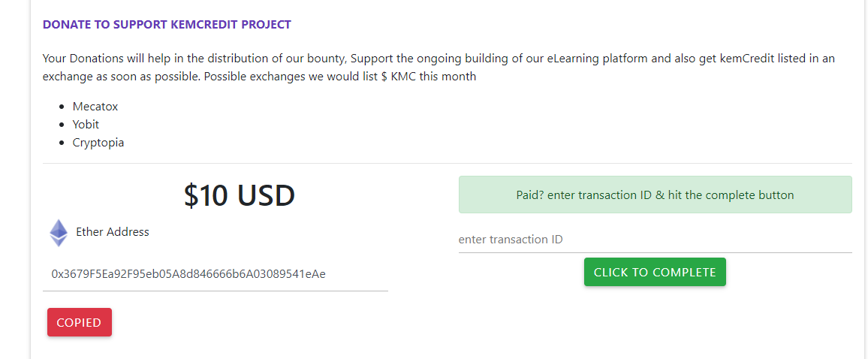Hit the CLICK TO COMPLETE button
This screenshot has height=359, width=868.
(655, 272)
